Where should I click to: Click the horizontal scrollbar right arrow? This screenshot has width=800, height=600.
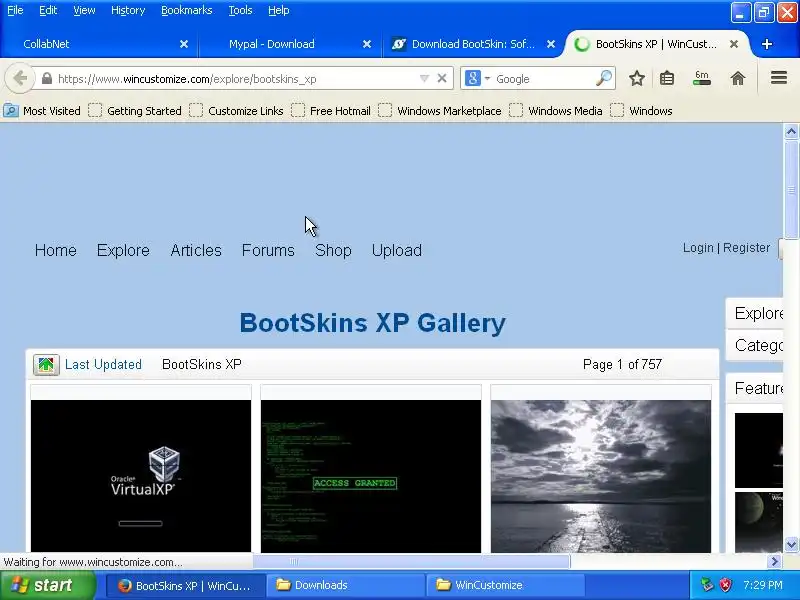tap(774, 561)
